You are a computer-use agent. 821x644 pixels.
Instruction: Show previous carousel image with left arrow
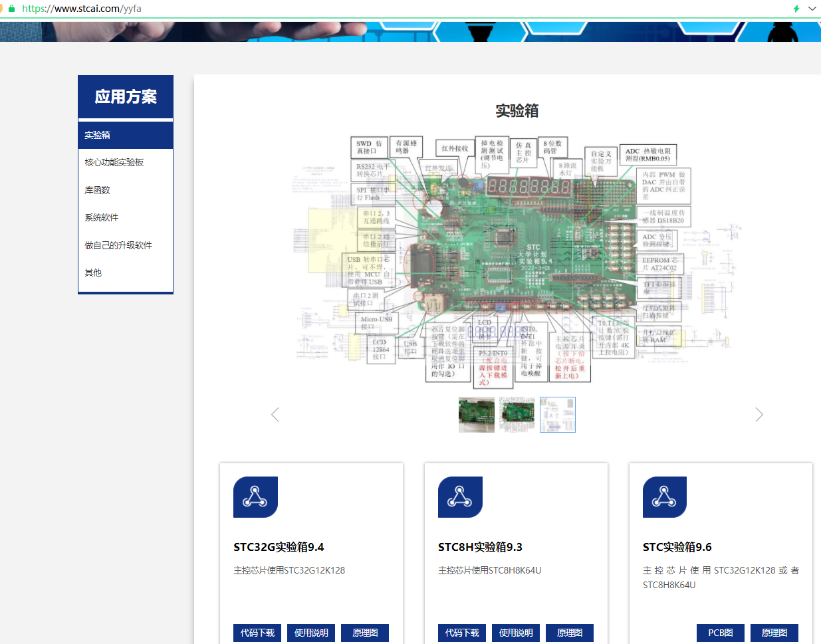[x=275, y=415]
